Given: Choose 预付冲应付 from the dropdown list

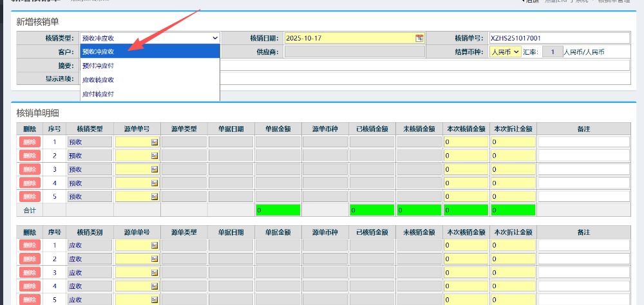Looking at the screenshot, I should [x=149, y=66].
